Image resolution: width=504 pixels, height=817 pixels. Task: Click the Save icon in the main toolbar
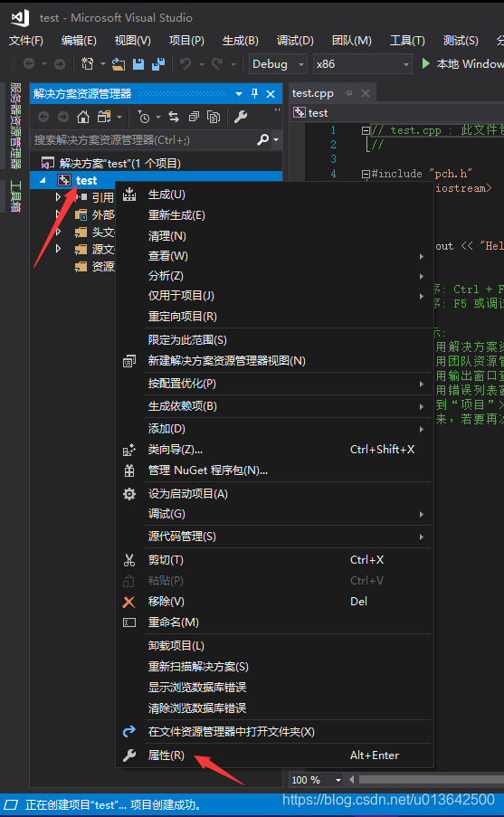click(x=138, y=64)
